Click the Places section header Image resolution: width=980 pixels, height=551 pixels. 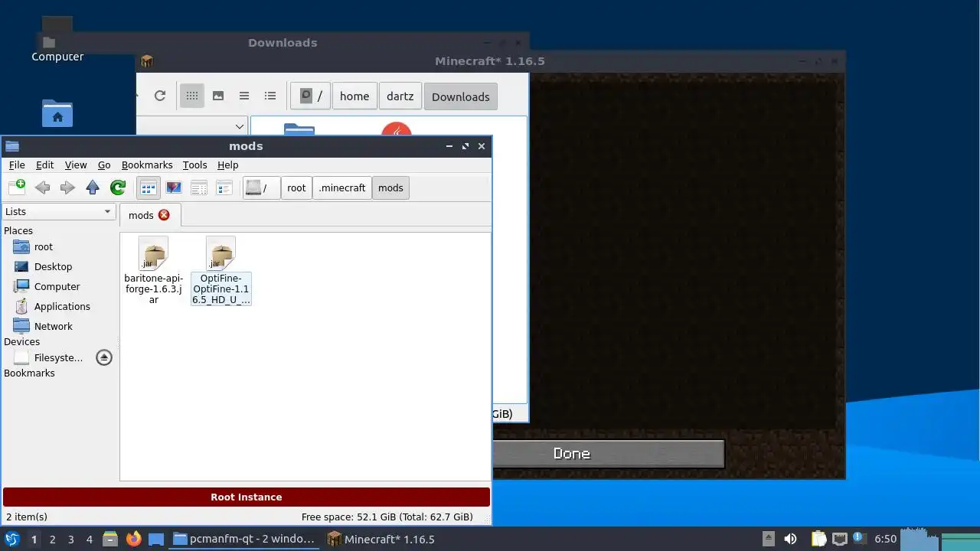click(18, 230)
